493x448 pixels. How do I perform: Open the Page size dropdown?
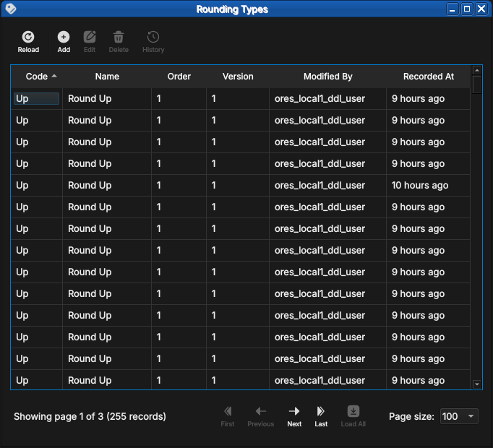coord(459,416)
